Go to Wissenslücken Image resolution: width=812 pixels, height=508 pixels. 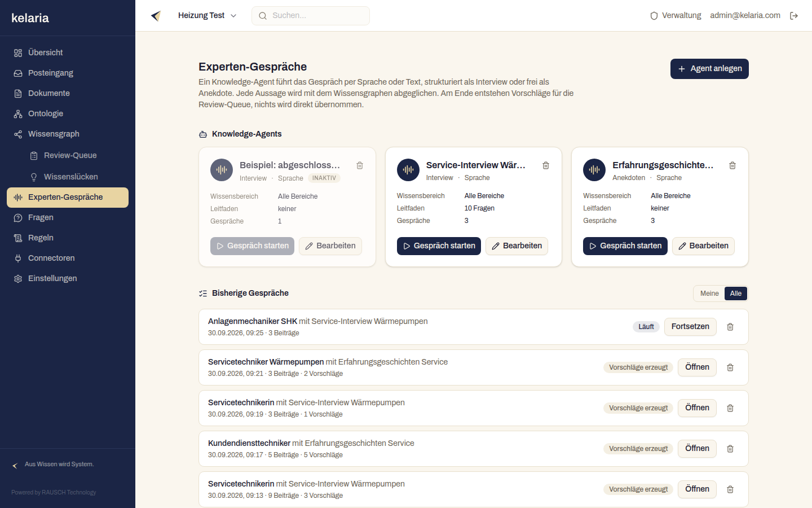[x=76, y=177]
